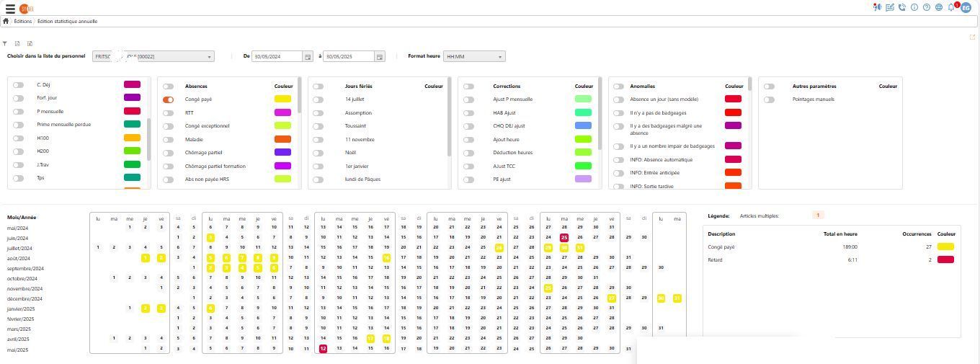Screen dimensions: 980x364
Task: Disable the Congé payé toggle
Action: [168, 99]
